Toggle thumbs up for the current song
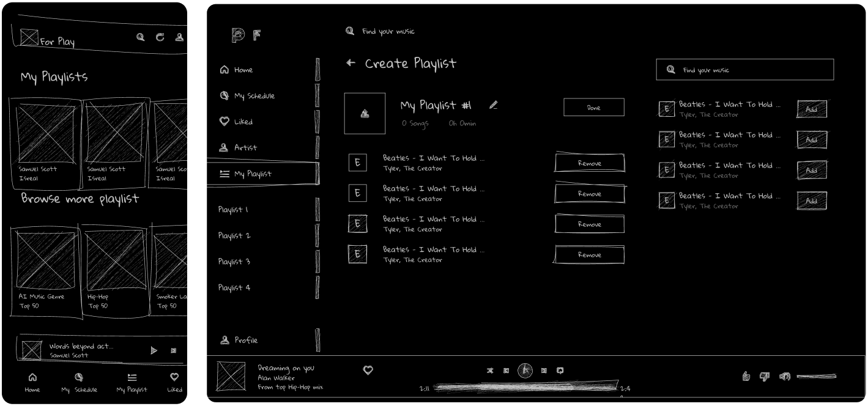 (x=746, y=376)
